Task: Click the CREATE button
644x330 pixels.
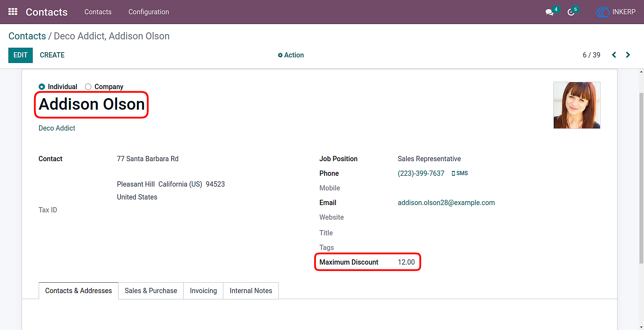Action: (52, 55)
